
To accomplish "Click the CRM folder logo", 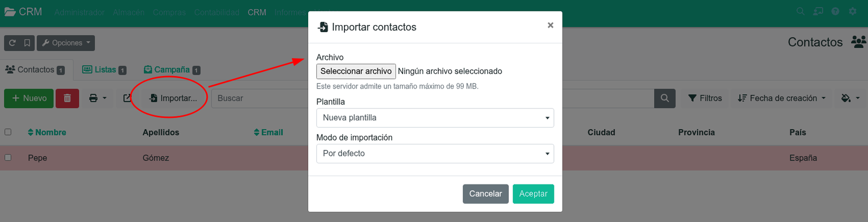I will coord(23,11).
